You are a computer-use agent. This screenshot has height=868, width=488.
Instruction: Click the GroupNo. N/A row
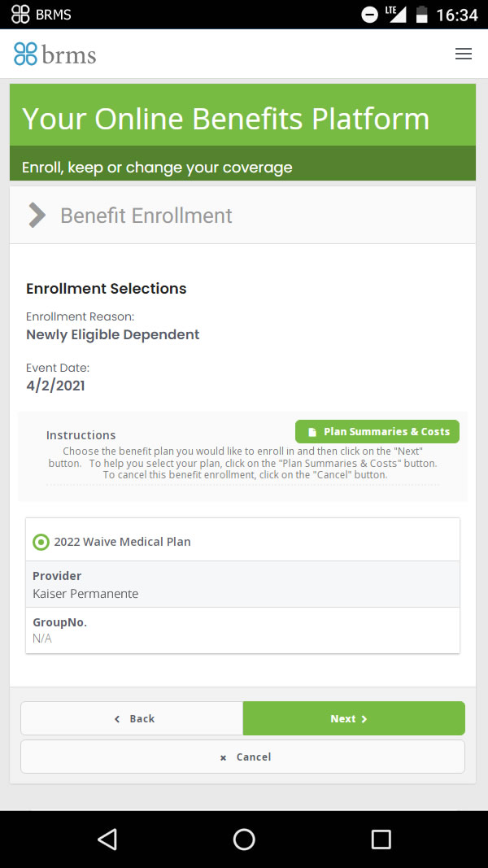(x=243, y=630)
